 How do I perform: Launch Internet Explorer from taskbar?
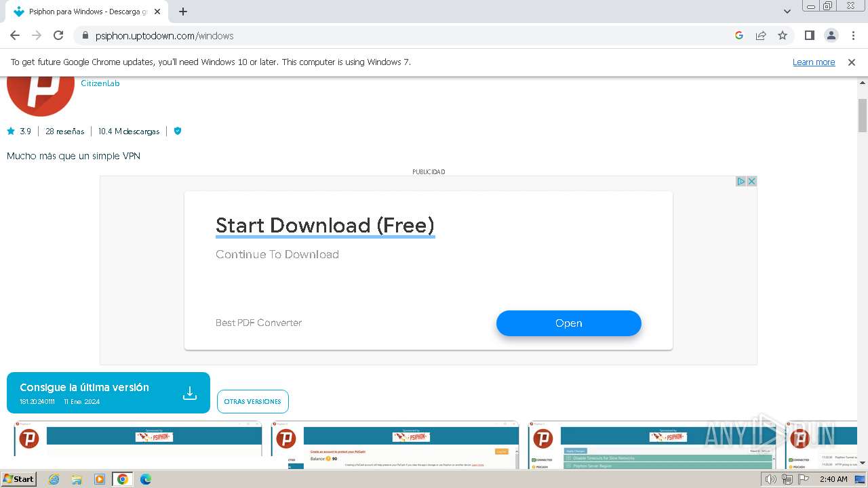54,479
